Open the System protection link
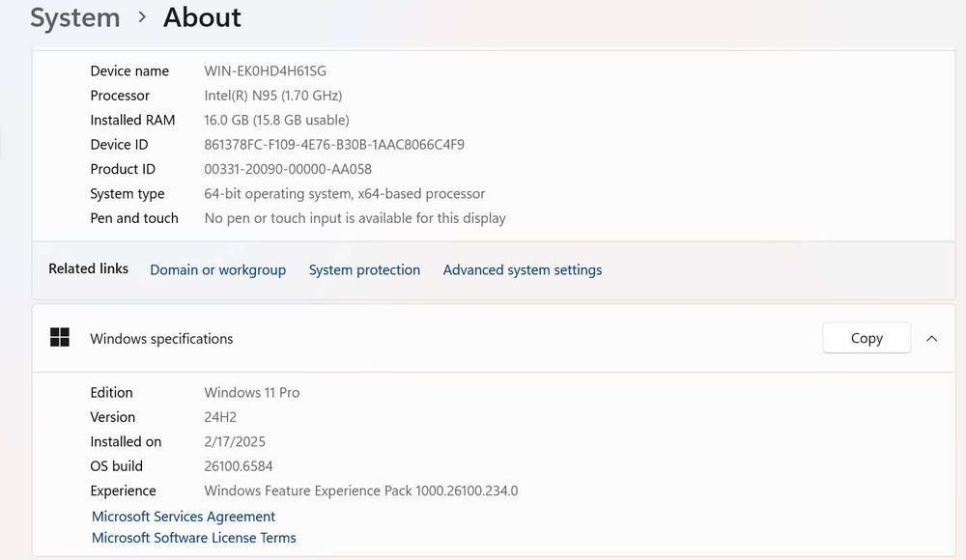This screenshot has height=560, width=966. click(x=364, y=270)
